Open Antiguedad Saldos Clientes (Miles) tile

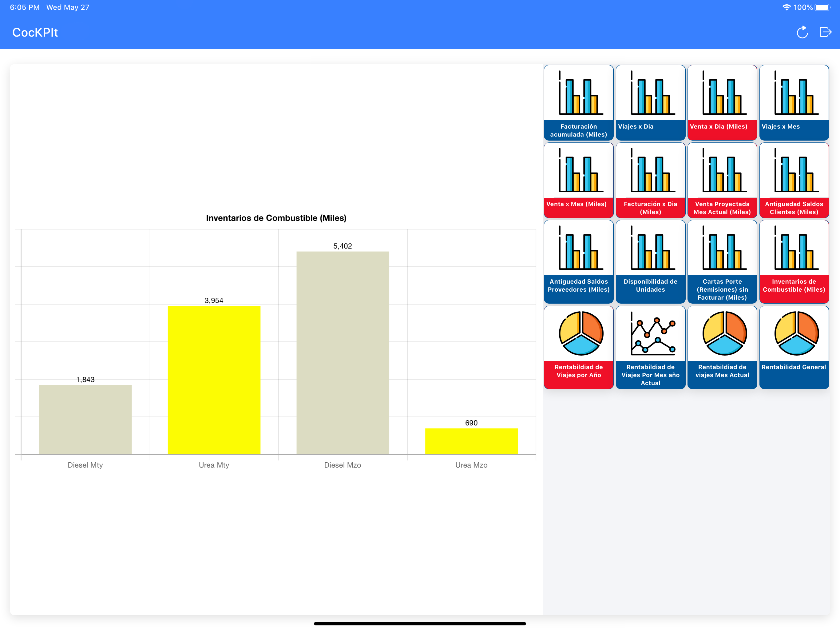point(794,180)
